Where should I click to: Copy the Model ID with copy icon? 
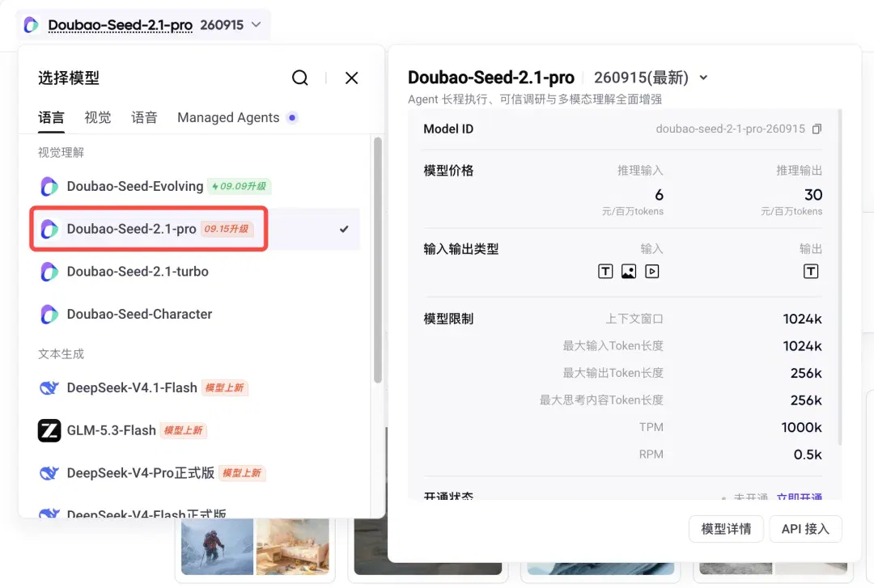coord(817,129)
